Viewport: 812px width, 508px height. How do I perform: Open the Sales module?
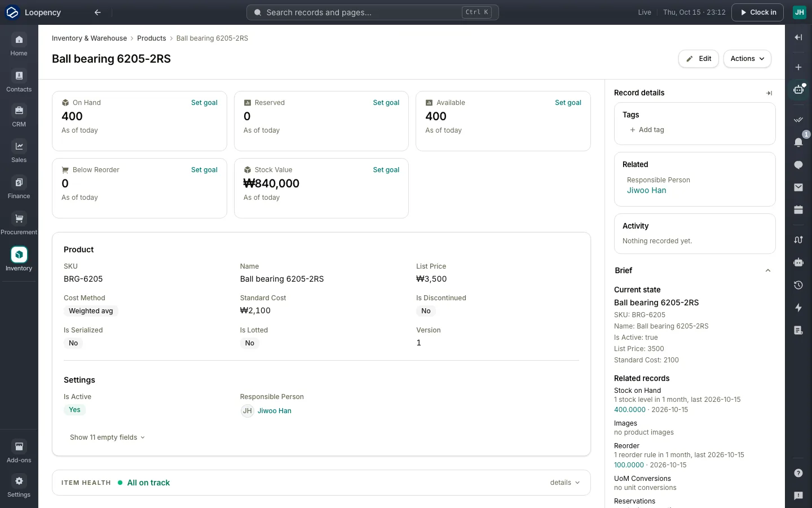point(19,152)
